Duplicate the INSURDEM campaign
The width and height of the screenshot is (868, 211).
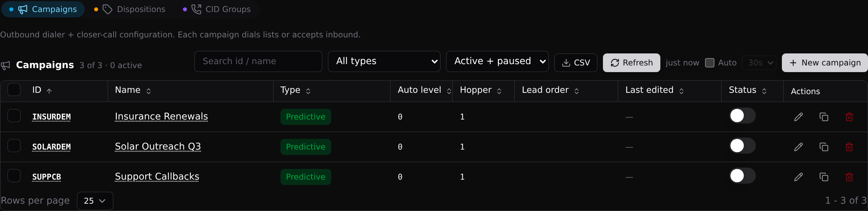point(824,117)
